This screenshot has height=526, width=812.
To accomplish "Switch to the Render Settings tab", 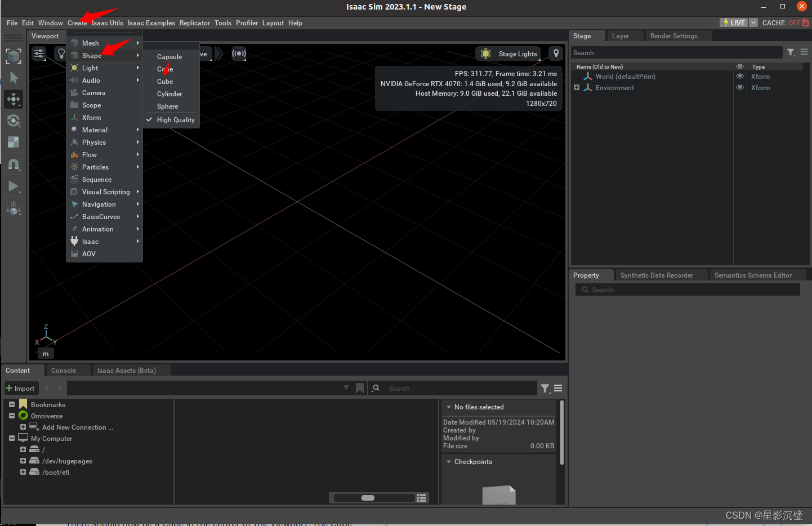I will pyautogui.click(x=673, y=36).
